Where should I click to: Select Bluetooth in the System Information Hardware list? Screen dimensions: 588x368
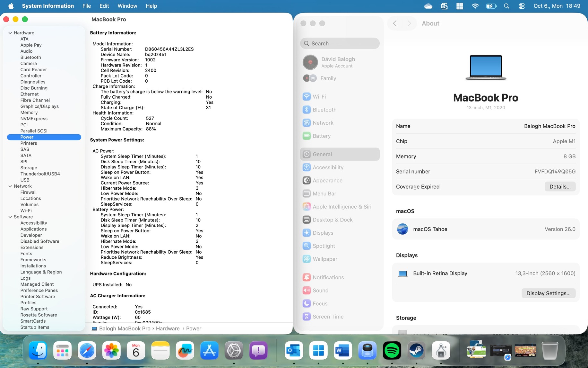pyautogui.click(x=31, y=58)
